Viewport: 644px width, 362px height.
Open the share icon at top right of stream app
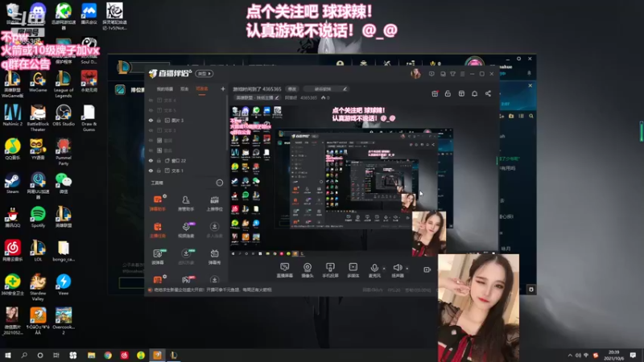[488, 93]
